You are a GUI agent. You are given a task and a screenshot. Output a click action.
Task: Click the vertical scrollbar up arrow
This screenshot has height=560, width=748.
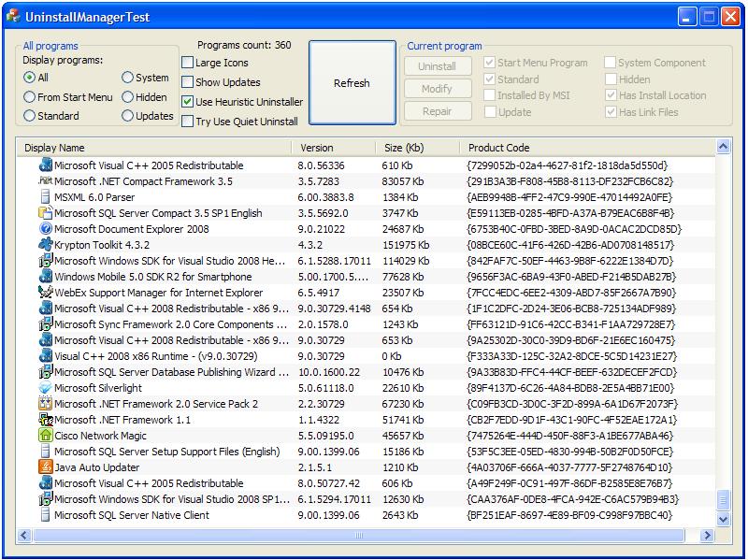click(x=723, y=147)
